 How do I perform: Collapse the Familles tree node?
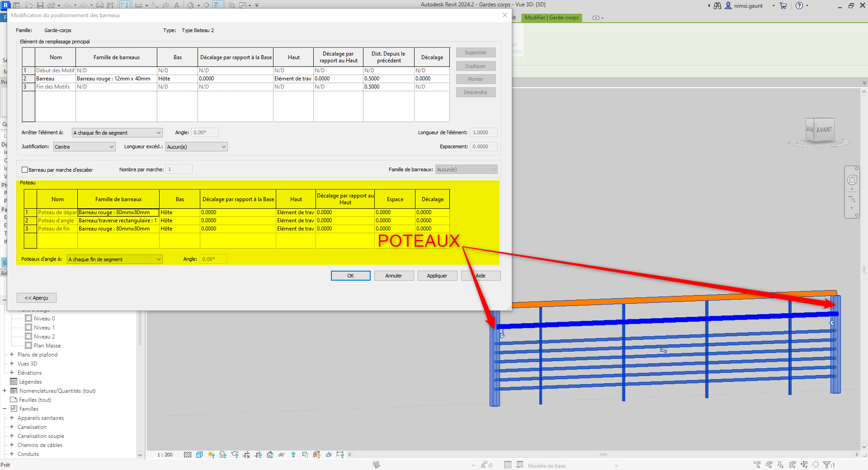5,409
